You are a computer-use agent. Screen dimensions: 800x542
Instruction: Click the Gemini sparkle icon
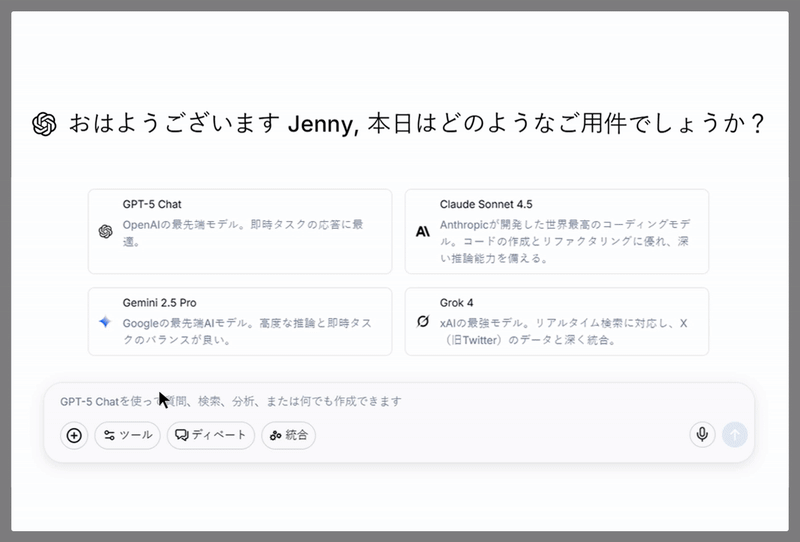105,322
